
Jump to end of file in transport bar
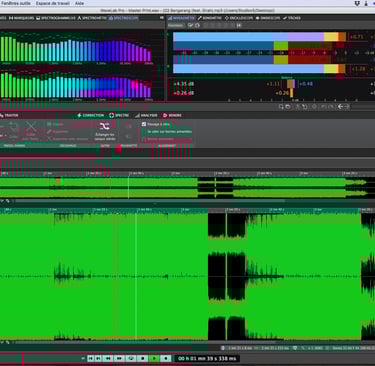[x=99, y=358]
